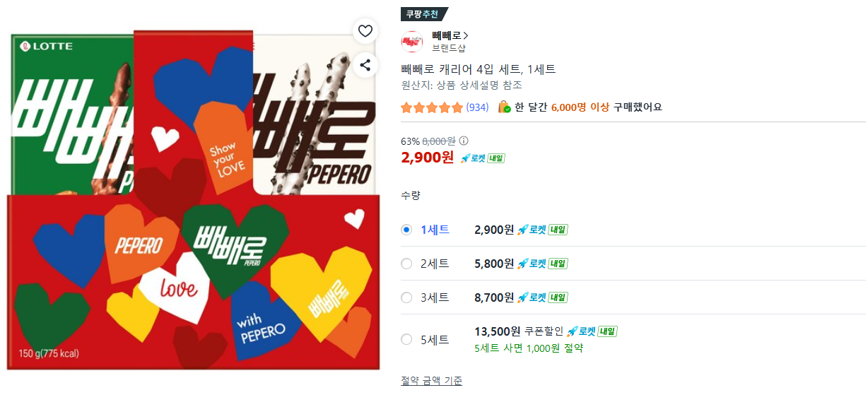Click the monthly purchase bag icon
The image size is (868, 395).
tap(504, 107)
